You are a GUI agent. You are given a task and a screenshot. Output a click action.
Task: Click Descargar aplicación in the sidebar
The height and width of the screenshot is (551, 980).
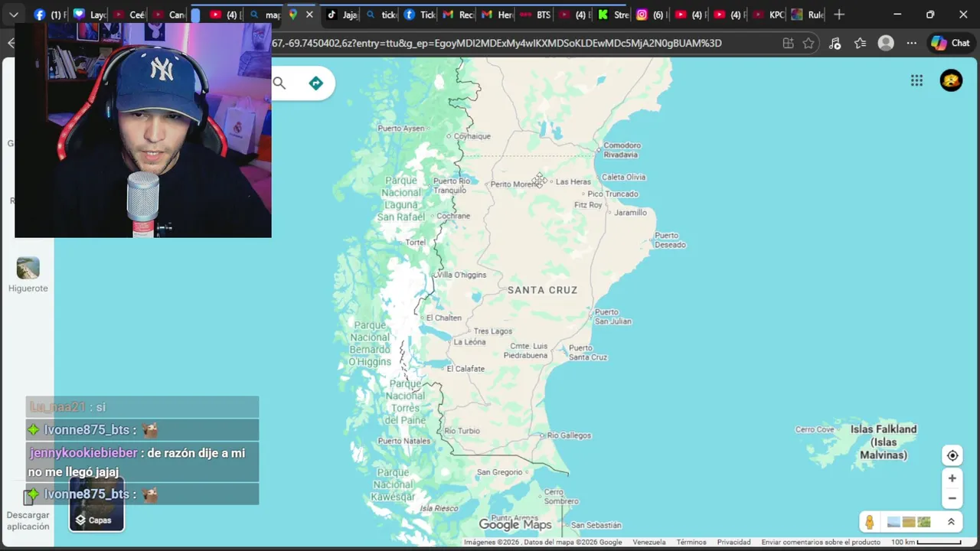click(28, 520)
